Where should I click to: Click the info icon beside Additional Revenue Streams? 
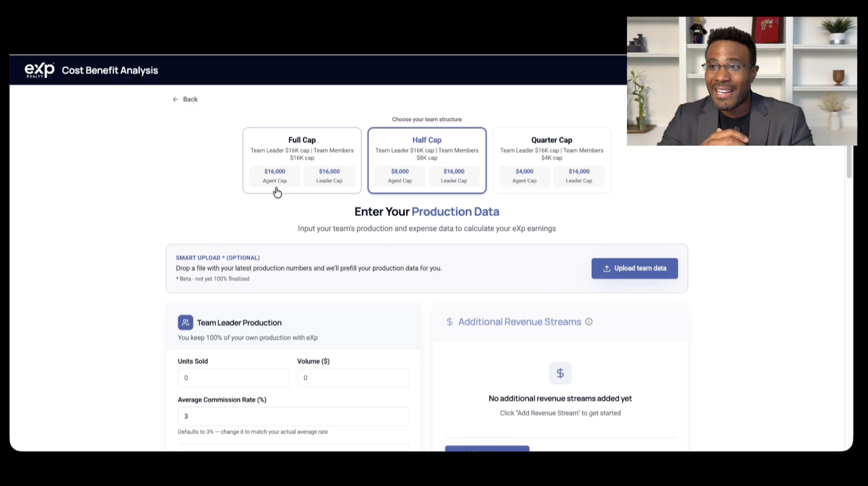[589, 322]
